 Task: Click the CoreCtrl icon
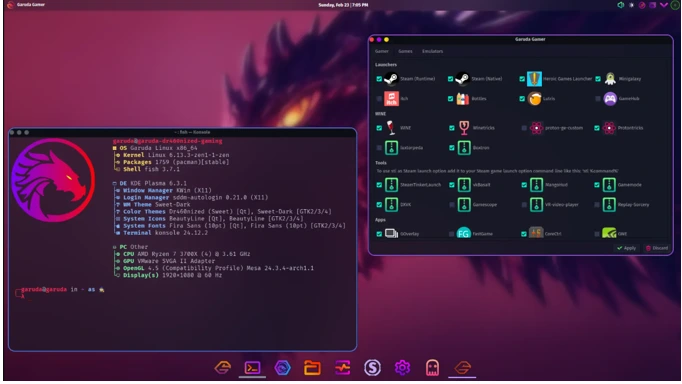[x=536, y=233]
